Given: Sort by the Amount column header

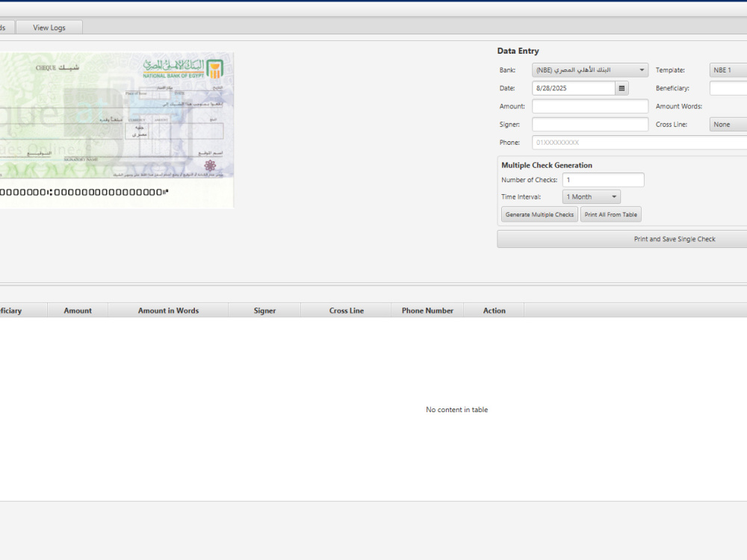Looking at the screenshot, I should (x=78, y=311).
